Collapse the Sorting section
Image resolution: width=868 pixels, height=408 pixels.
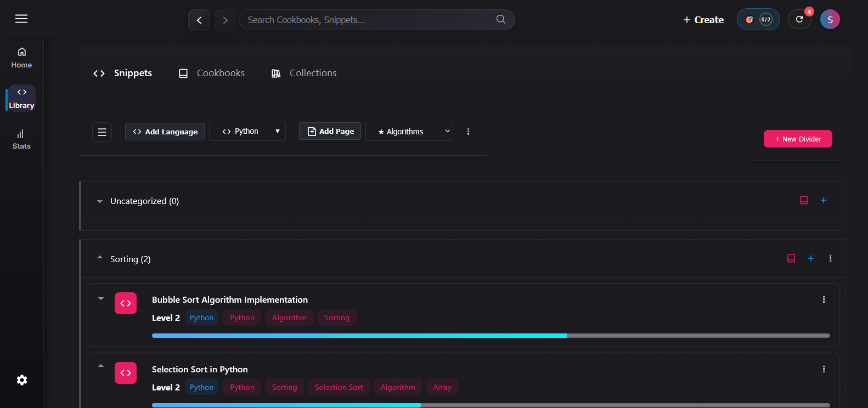[x=100, y=258]
